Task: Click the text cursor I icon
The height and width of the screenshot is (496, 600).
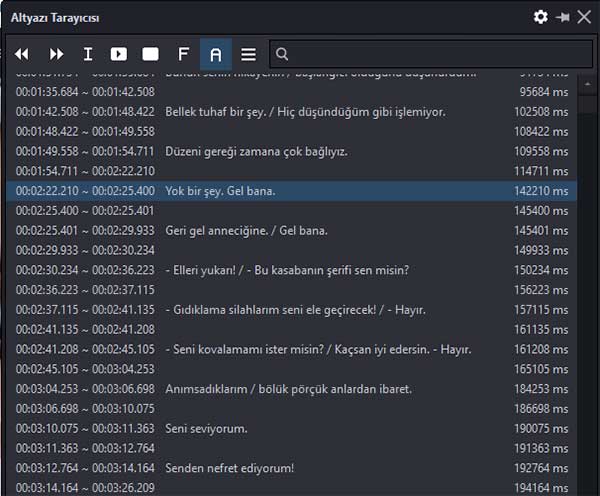Action: coord(88,54)
